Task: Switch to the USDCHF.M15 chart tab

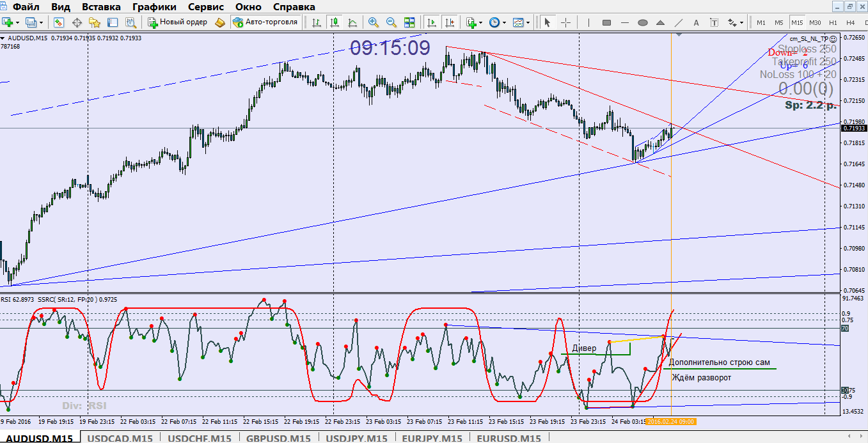Action: coord(198,438)
